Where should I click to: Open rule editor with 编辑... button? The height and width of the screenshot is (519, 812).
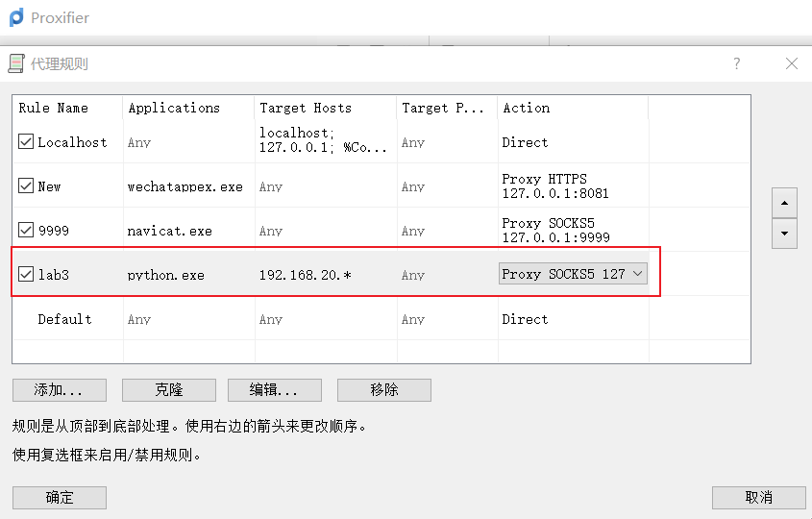click(x=274, y=389)
